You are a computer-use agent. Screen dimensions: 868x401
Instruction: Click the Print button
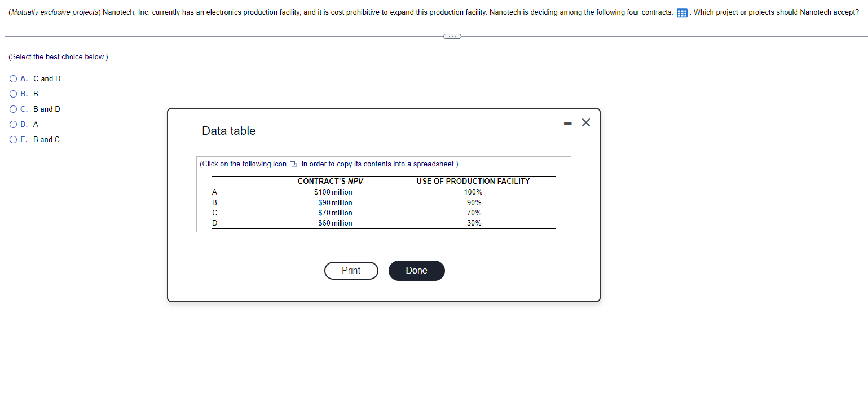351,271
